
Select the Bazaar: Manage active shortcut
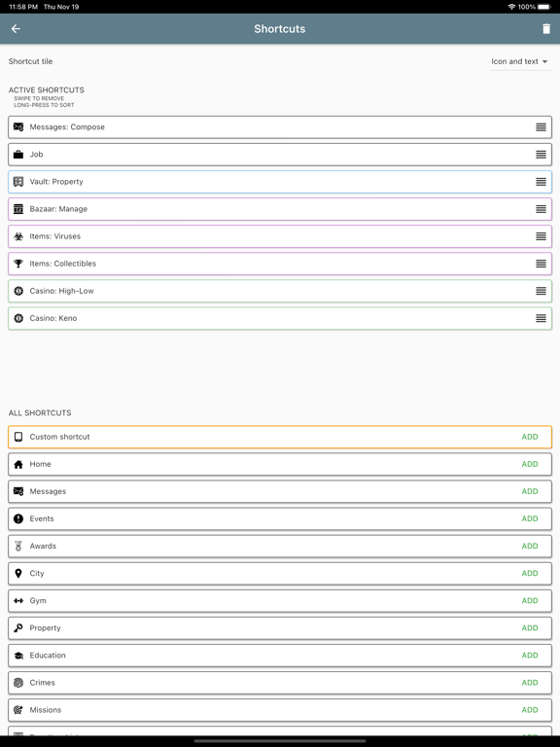(x=280, y=209)
